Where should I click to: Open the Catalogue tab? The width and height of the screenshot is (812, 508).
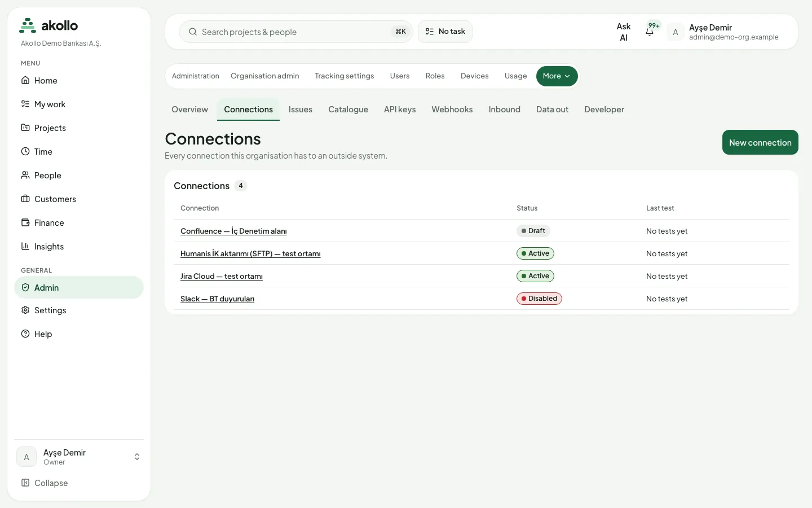click(348, 110)
